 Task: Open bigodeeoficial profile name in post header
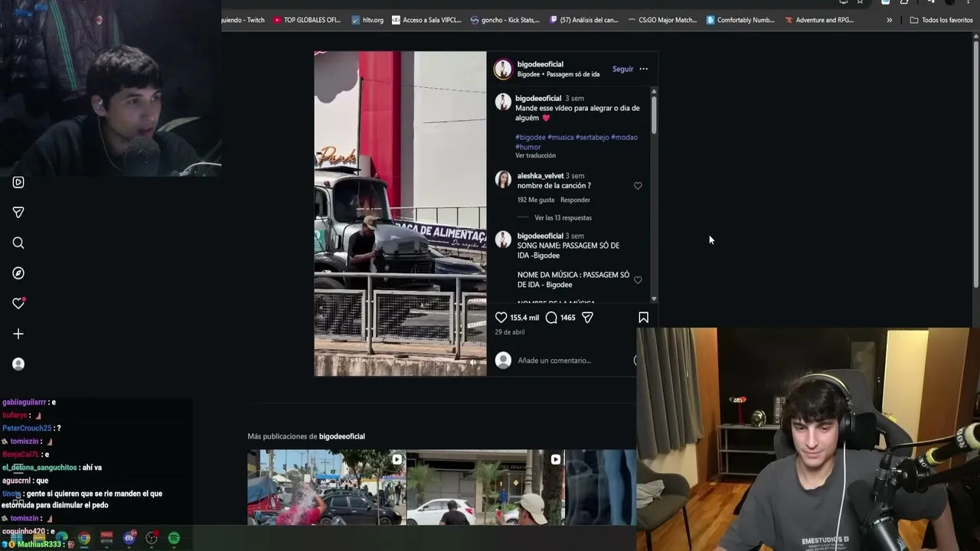[x=540, y=64]
